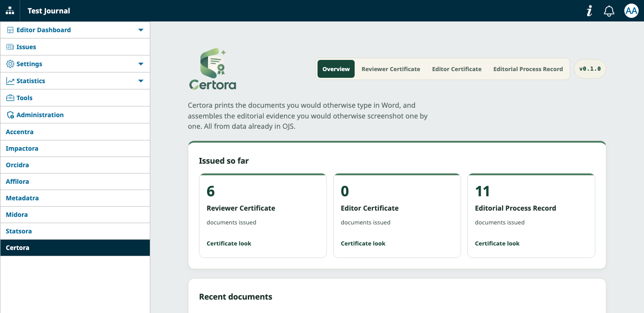
Task: Click the Editor Dashboard grid icon
Action: tap(10, 30)
